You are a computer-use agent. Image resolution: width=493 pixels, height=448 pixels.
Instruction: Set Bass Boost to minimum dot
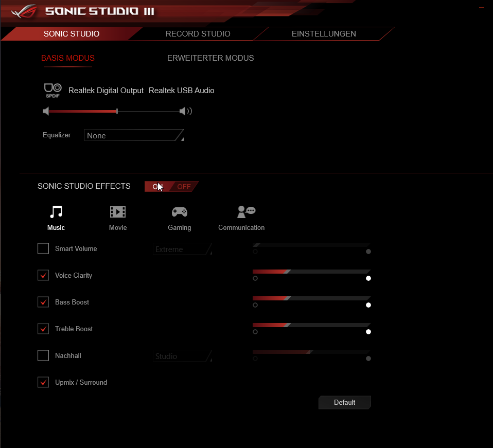coord(255,305)
